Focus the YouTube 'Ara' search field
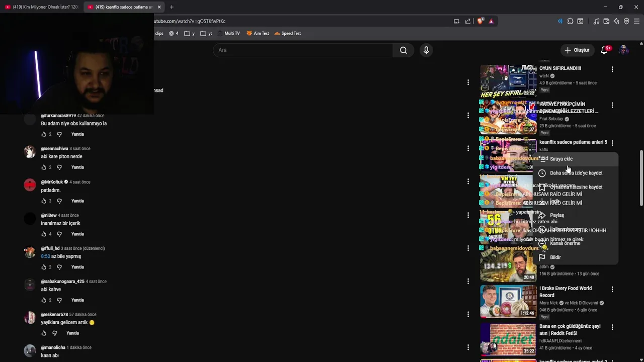Screen dimensions: 644x362 (303, 50)
